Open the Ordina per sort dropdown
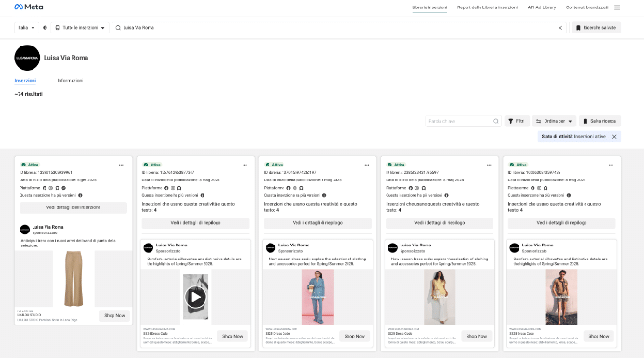Viewport: 644px width, 358px height. pyautogui.click(x=554, y=121)
